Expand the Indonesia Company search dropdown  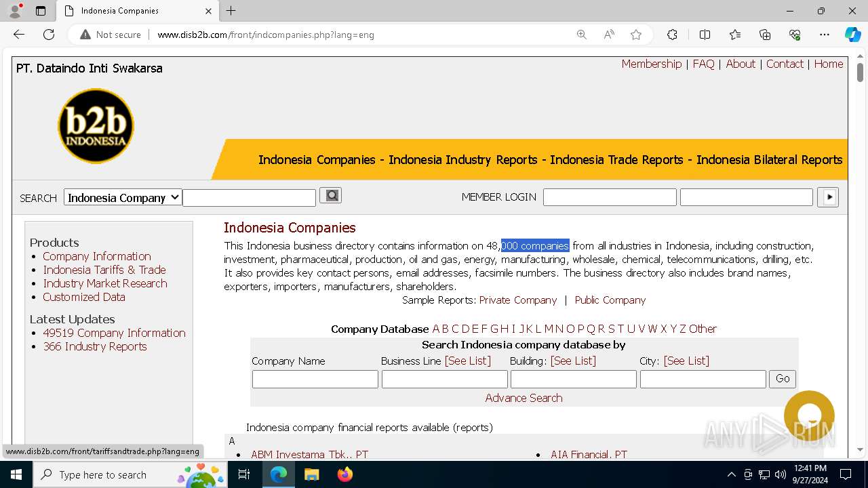click(x=123, y=197)
